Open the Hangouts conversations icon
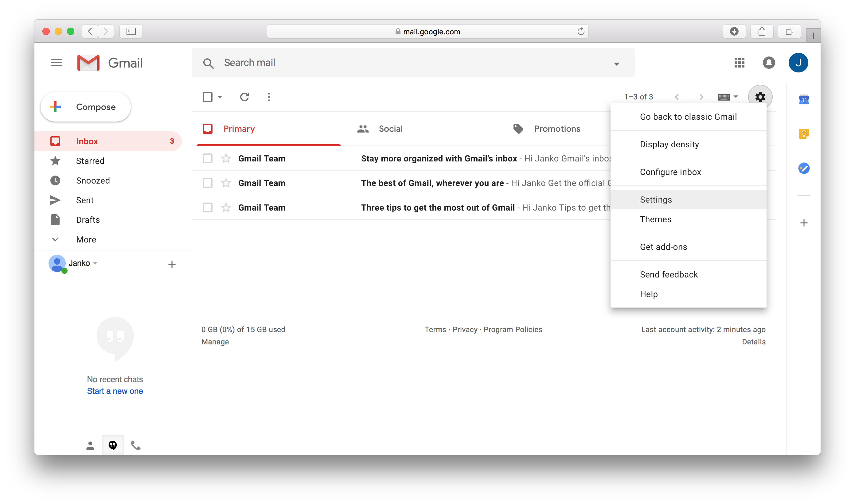Viewport: 855px width, 504px height. [113, 445]
